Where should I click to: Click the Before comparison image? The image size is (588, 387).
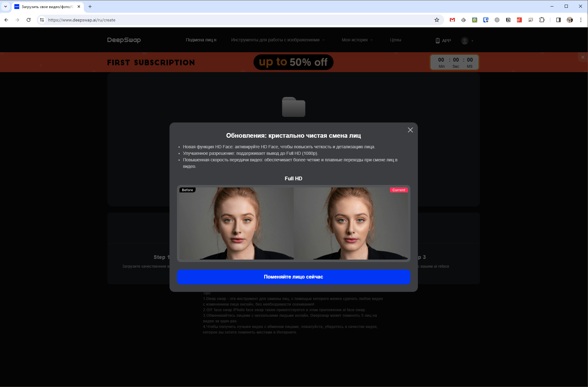236,223
